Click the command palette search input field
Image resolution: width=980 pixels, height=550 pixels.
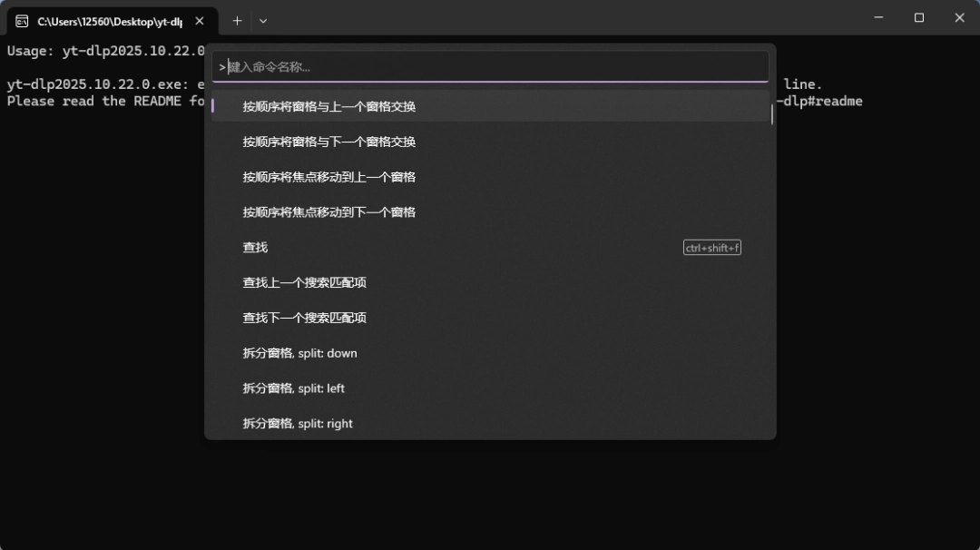tap(490, 66)
